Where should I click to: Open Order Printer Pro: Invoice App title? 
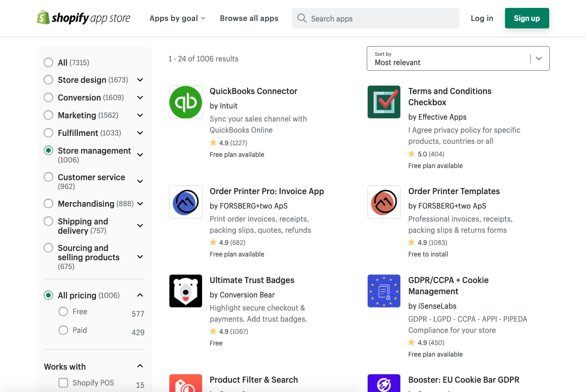[x=267, y=191]
